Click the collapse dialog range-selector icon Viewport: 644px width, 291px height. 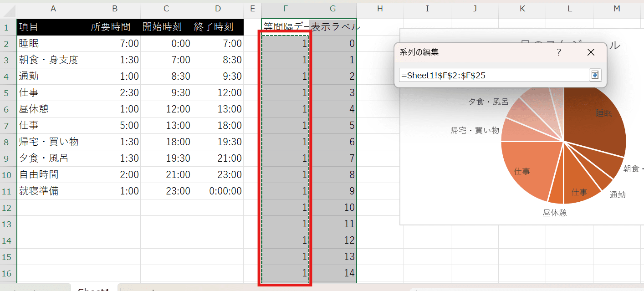tap(595, 75)
